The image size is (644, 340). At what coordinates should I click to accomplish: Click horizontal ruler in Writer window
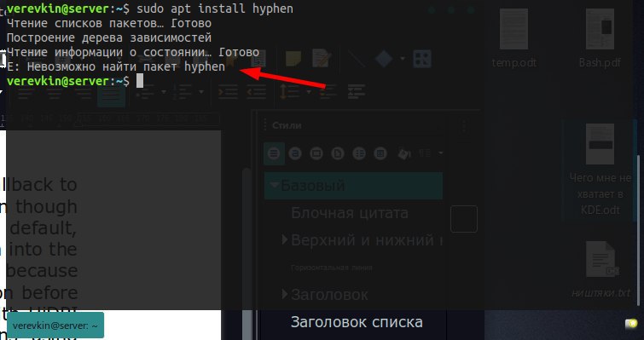pyautogui.click(x=111, y=120)
